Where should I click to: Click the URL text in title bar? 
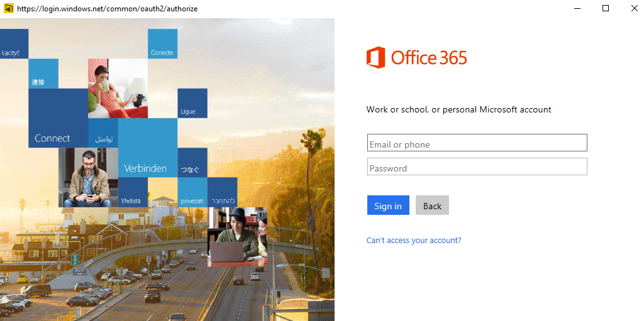(x=107, y=9)
